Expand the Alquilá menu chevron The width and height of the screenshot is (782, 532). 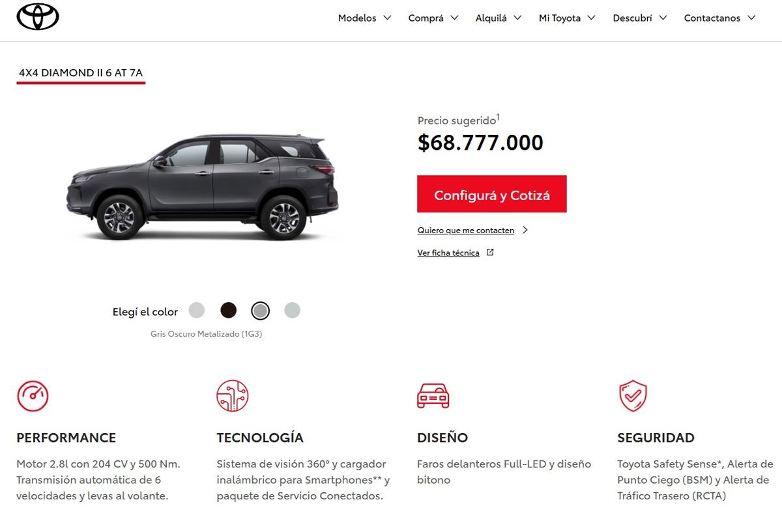pos(517,18)
